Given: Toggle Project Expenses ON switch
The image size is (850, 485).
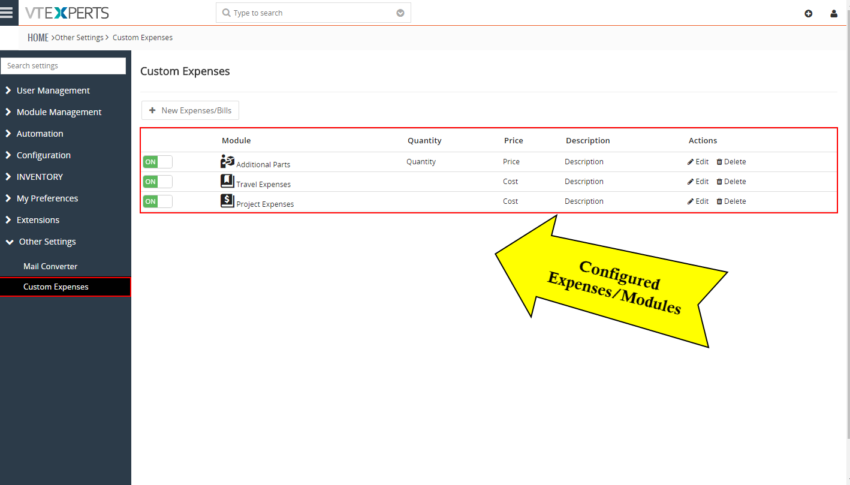Looking at the screenshot, I should [158, 201].
